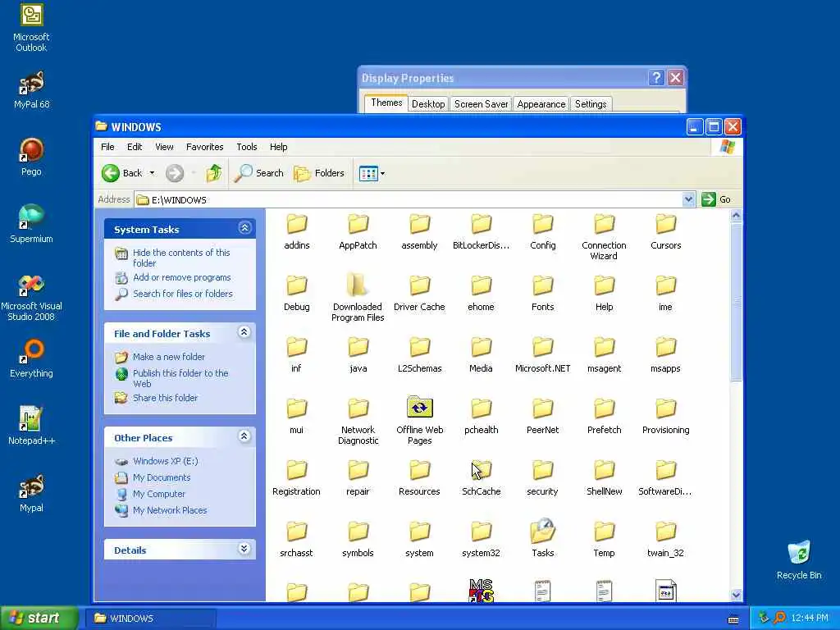Select the Fonts folder
840x630 pixels.
point(543,294)
